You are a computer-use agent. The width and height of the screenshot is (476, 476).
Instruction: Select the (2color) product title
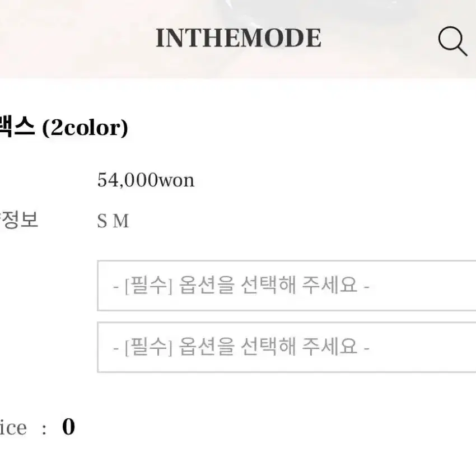coord(85,128)
